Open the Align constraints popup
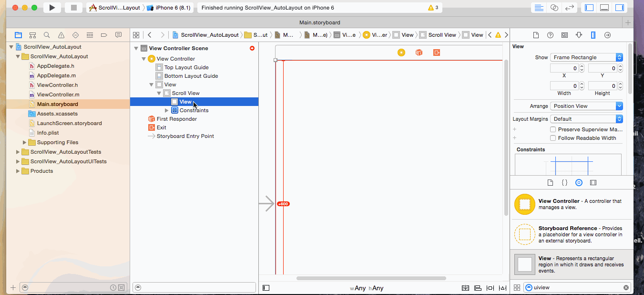The width and height of the screenshot is (644, 295). coord(478,288)
